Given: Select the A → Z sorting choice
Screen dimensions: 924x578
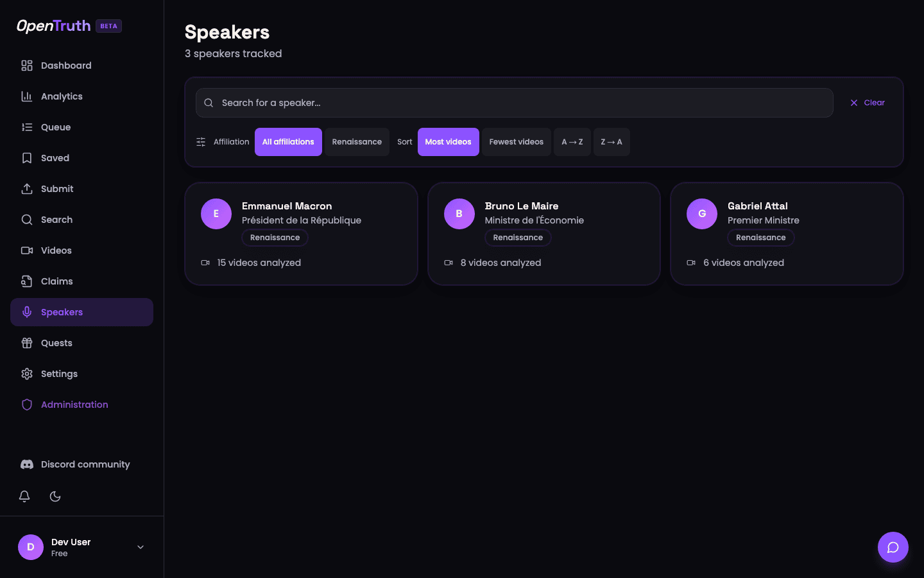Looking at the screenshot, I should click(x=572, y=141).
